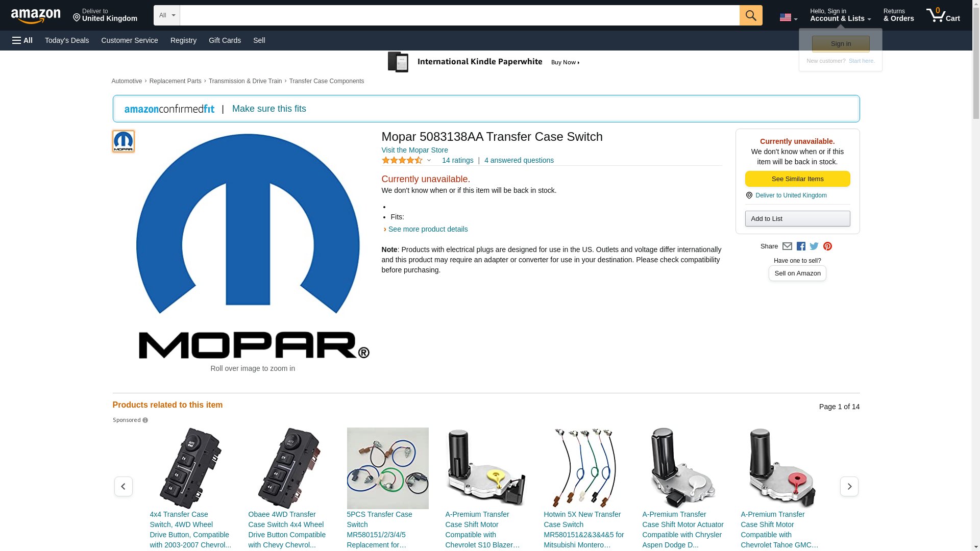This screenshot has height=551, width=980.
Task: Open the country flag language dropdown
Action: [x=788, y=17]
